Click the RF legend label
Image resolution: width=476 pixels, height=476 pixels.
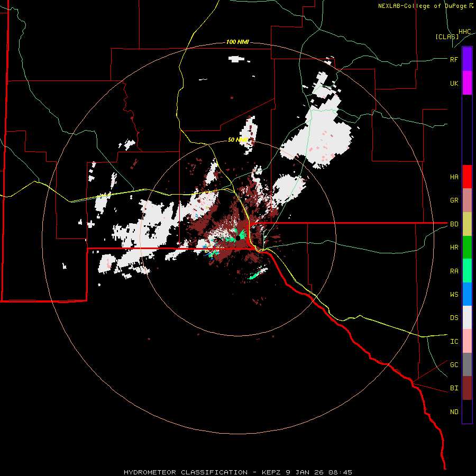pyautogui.click(x=454, y=59)
